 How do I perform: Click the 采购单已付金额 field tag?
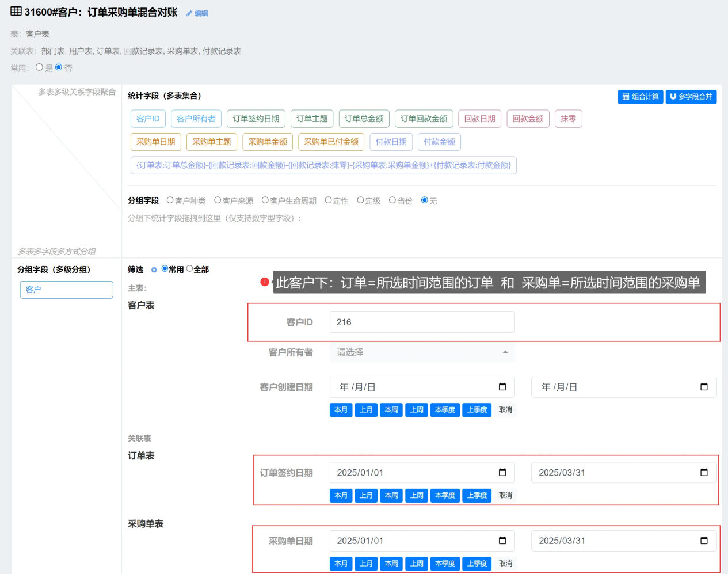pos(331,142)
